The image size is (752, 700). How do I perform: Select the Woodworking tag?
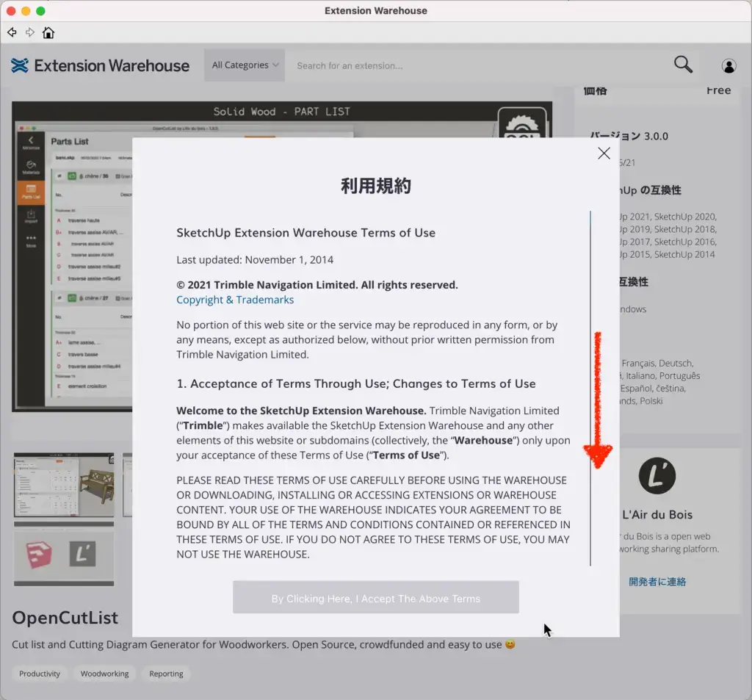point(104,674)
